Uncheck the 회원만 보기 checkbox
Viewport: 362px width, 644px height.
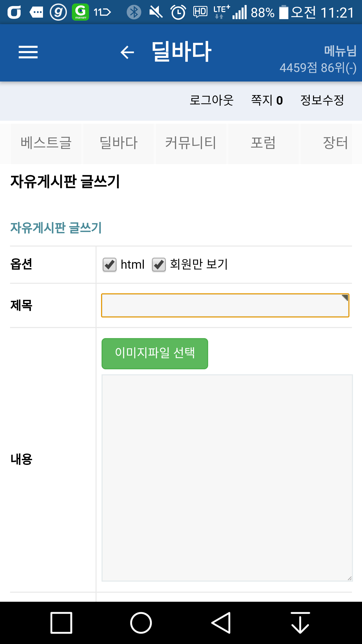point(159,265)
